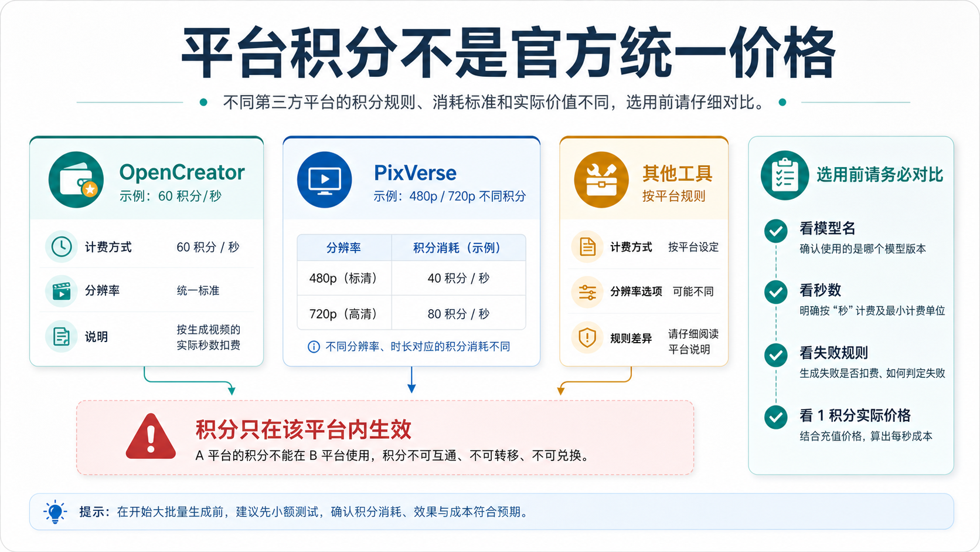Click the clipboard checklist icon beside 选用前请务必对比

point(785,175)
